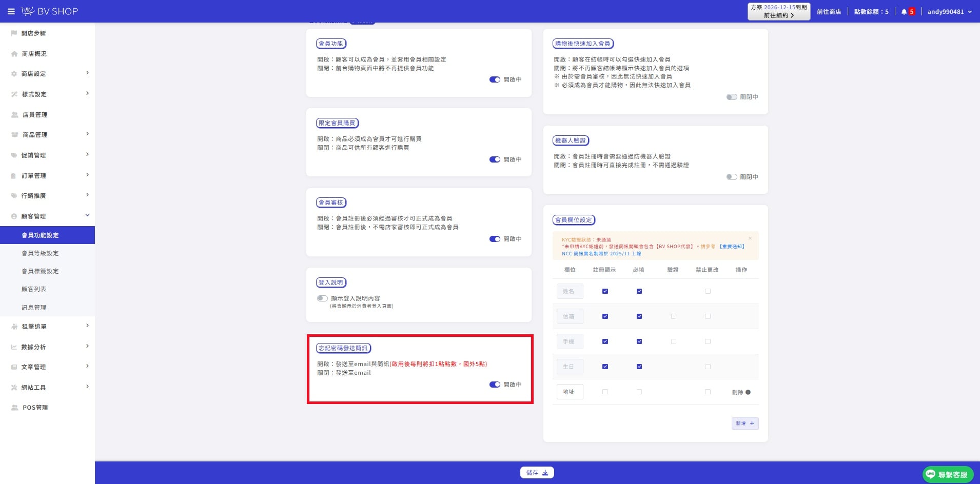980x484 pixels.
Task: Click the 開店步驟 flag icon
Action: coord(14,33)
